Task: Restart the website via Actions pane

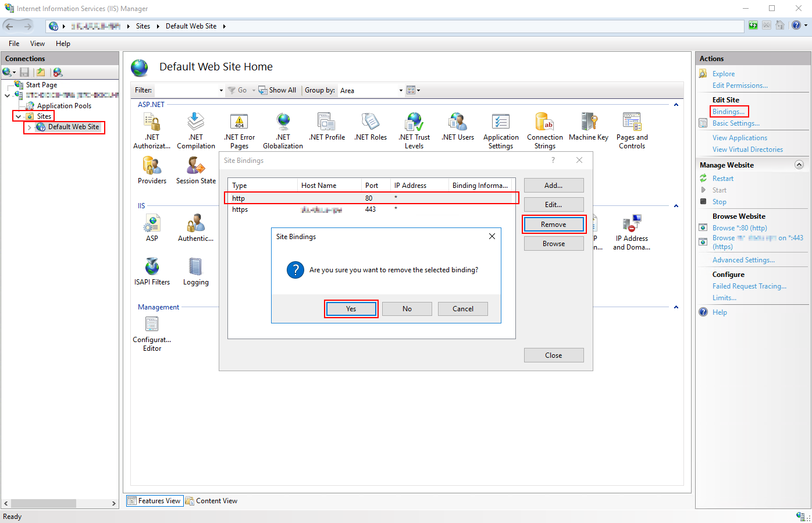Action: tap(722, 178)
